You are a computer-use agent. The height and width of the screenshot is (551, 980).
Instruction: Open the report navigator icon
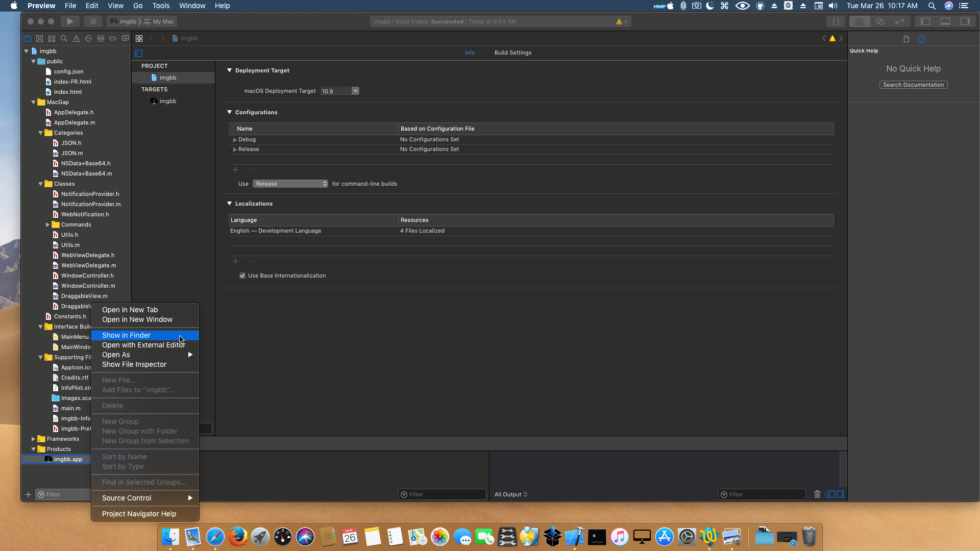[x=125, y=38]
